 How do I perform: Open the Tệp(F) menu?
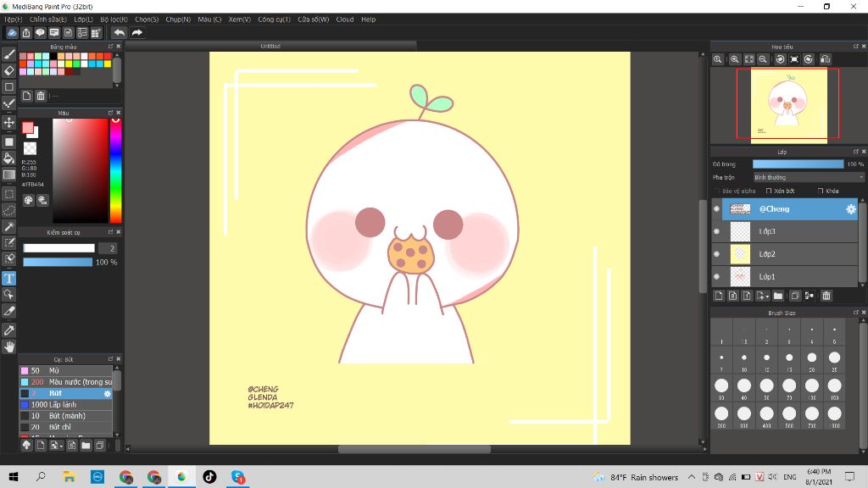[14, 19]
